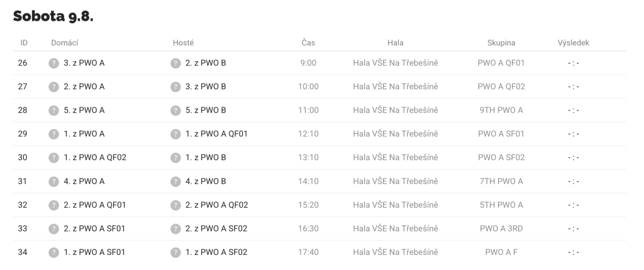Click the Hosté column header
This screenshot has width=644, height=270.
[183, 43]
